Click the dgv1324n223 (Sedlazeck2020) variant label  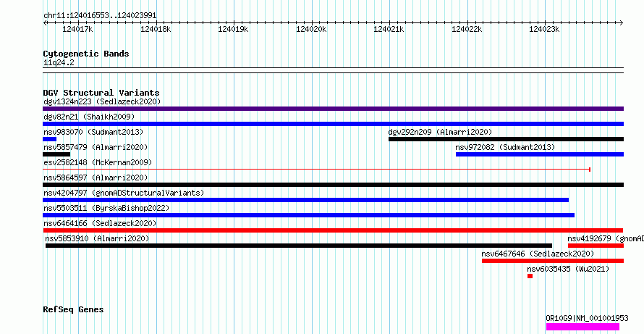pos(102,101)
